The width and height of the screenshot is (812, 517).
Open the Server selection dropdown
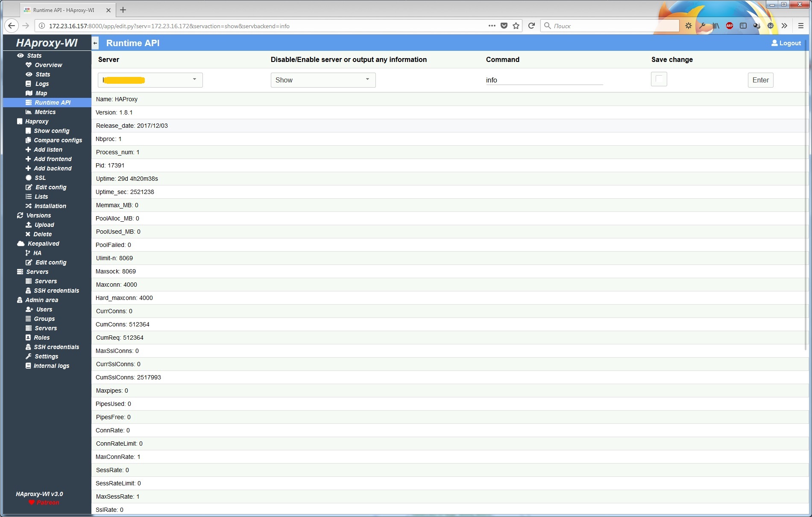pos(150,80)
